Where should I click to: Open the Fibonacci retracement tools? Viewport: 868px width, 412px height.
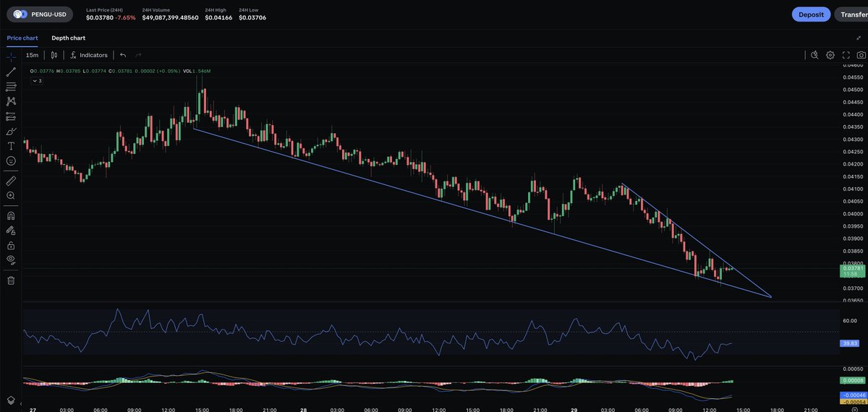pyautogui.click(x=11, y=86)
